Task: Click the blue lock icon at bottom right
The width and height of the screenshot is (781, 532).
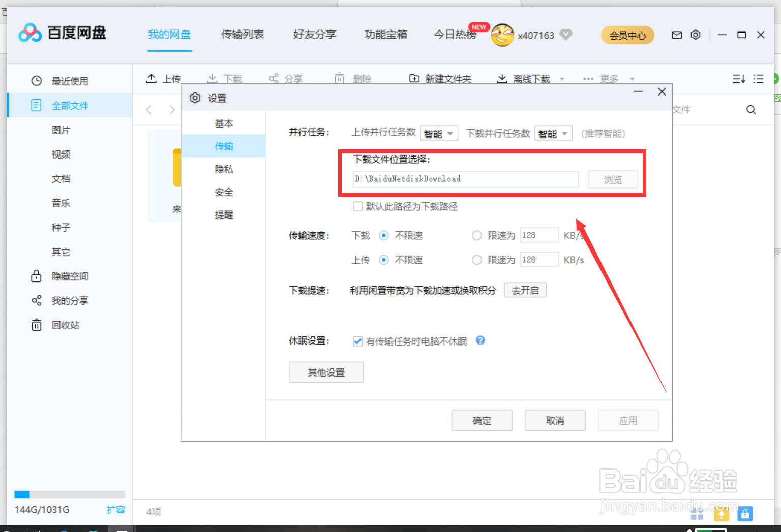Action: click(x=745, y=514)
